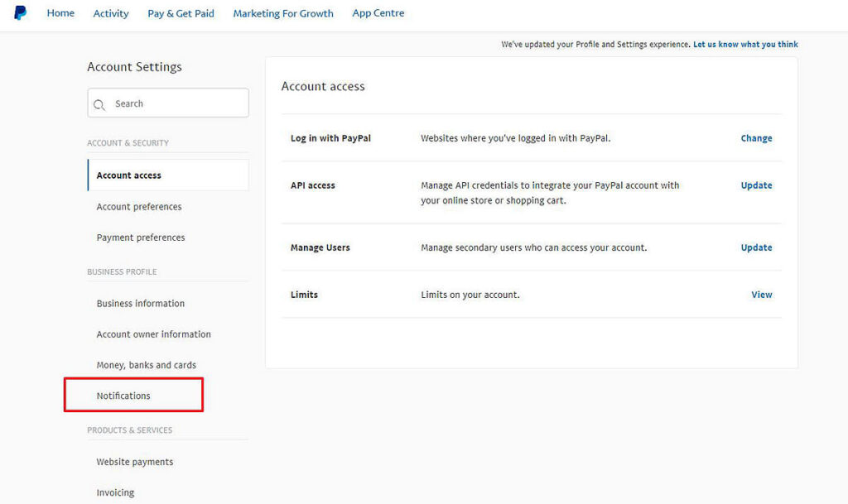
Task: Open Payment preferences section
Action: tap(141, 238)
